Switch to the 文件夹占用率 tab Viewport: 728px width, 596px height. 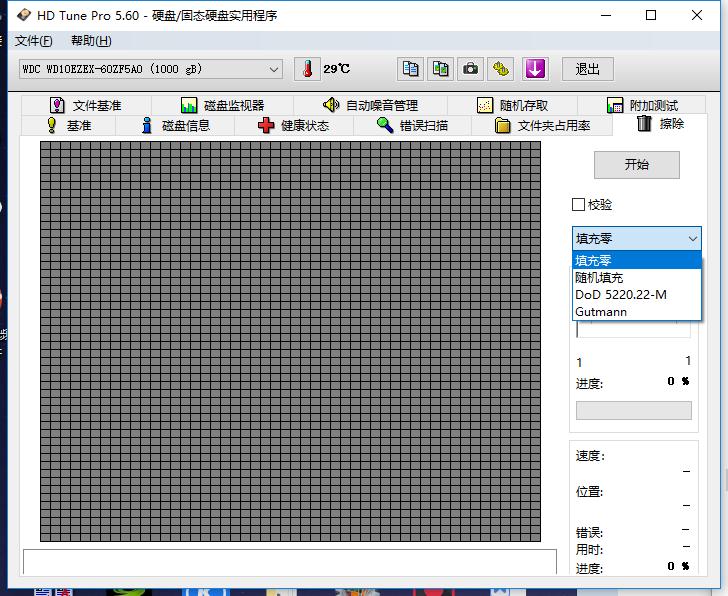pyautogui.click(x=542, y=125)
